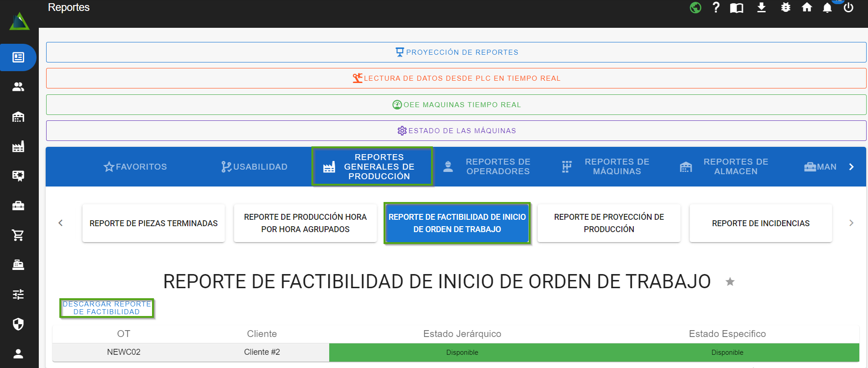Open help via the question mark icon
The width and height of the screenshot is (868, 368).
tap(716, 8)
